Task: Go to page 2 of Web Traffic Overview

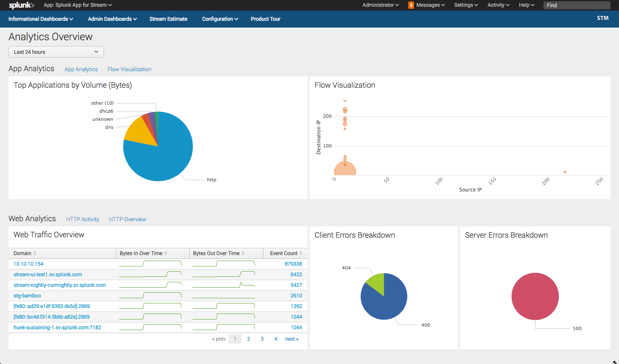Action: tap(248, 339)
